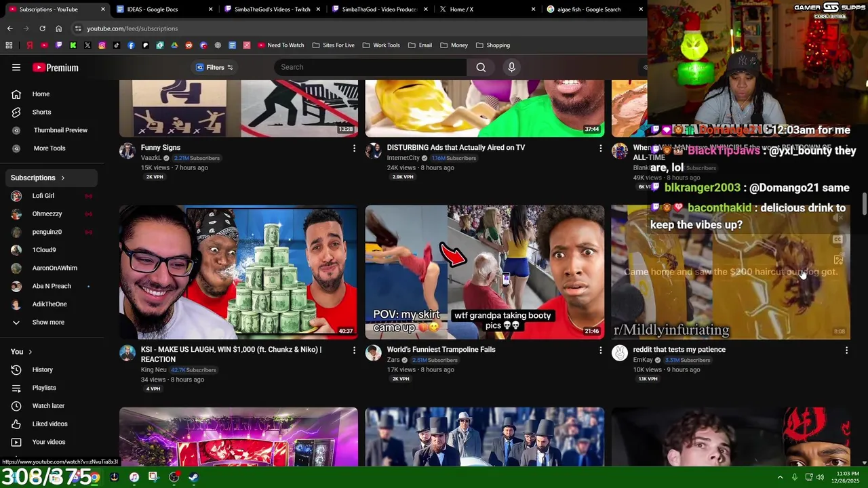Open options menu for Funny Signs video
868x488 pixels.
pos(354,148)
